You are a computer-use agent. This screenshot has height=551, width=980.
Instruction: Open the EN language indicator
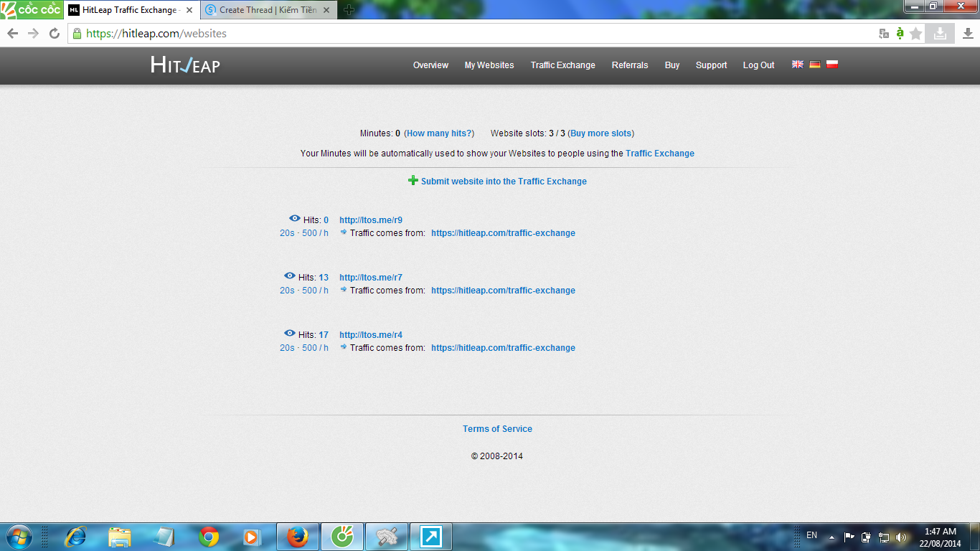coord(812,535)
